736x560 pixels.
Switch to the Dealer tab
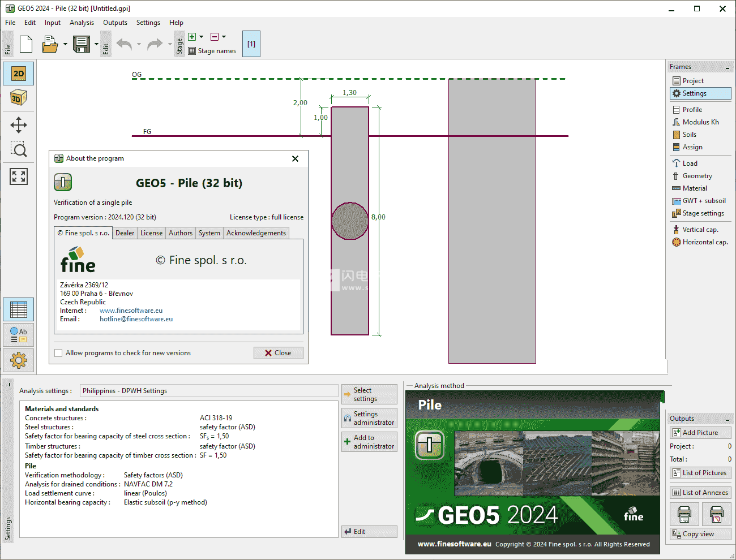[125, 233]
